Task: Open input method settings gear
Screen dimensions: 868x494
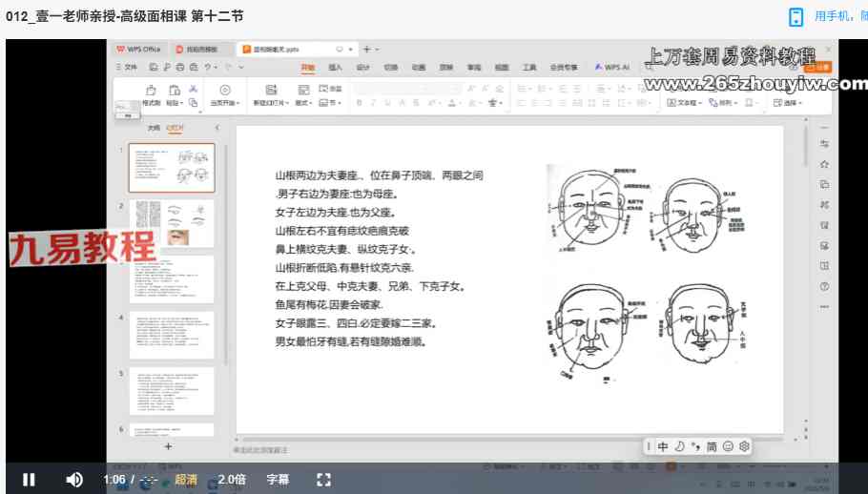Action: point(744,446)
